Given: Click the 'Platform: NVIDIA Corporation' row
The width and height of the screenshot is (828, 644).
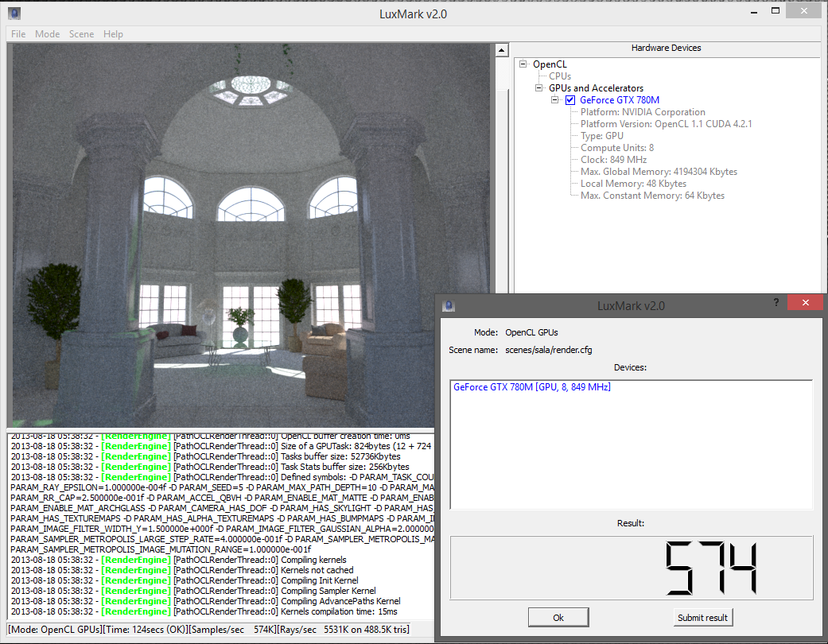Looking at the screenshot, I should (x=643, y=112).
